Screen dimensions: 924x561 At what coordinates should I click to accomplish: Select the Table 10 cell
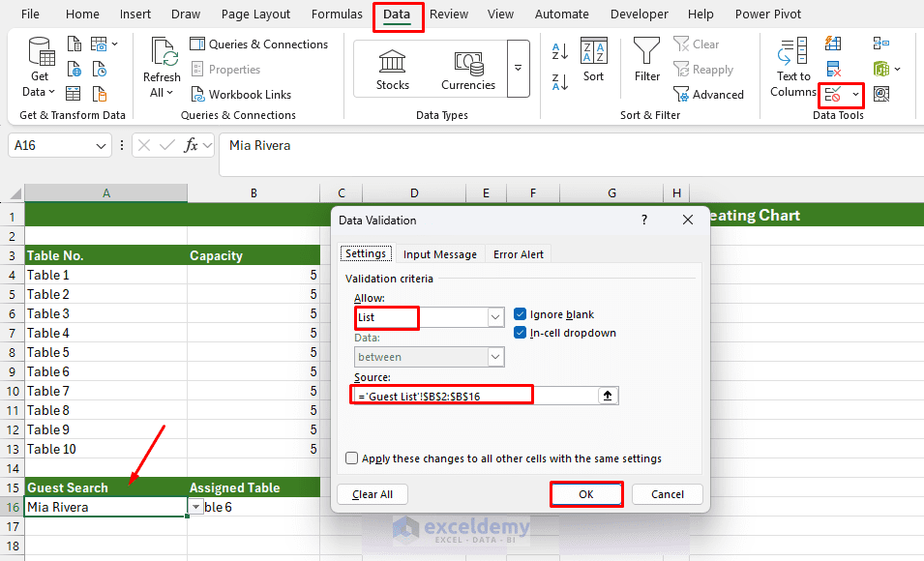pyautogui.click(x=106, y=449)
